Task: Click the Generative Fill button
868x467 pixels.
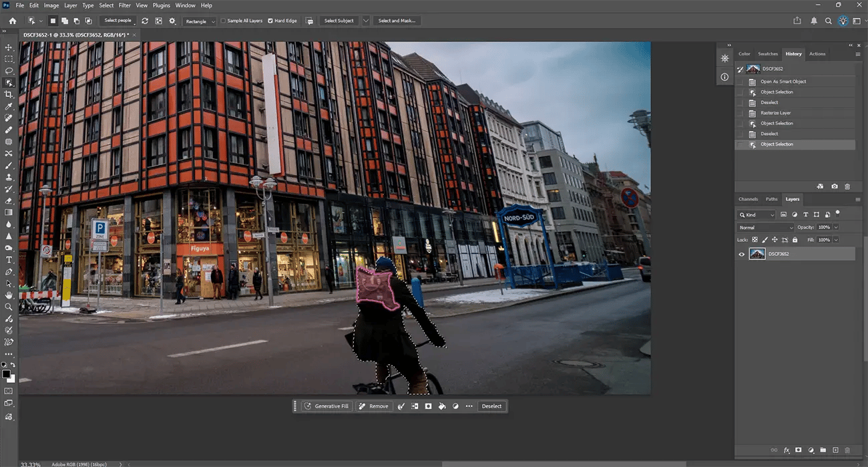Action: (x=327, y=406)
